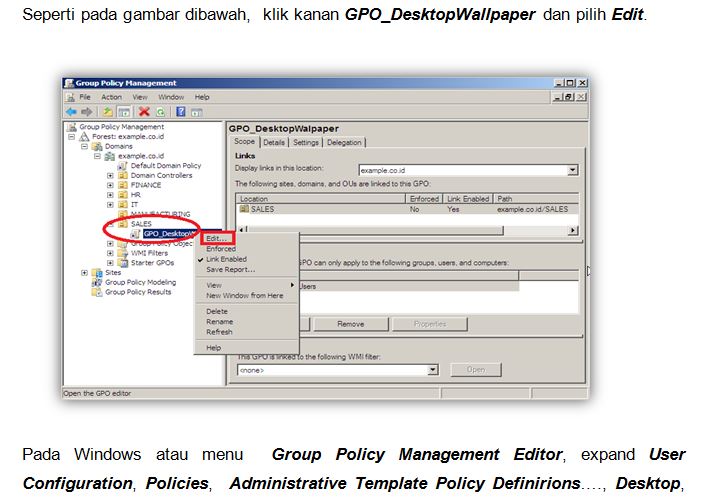Click the Group Policy Results icon
Viewport: 710px width, 504px height.
pos(97,292)
